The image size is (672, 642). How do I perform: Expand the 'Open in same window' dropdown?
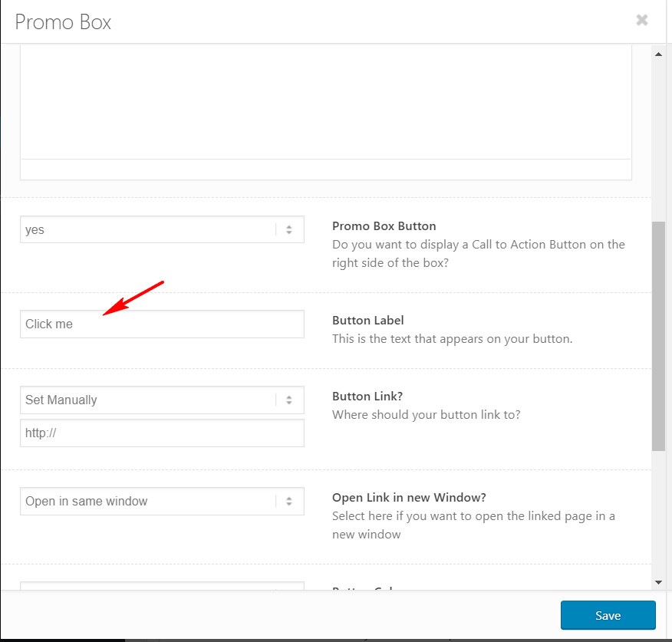162,501
